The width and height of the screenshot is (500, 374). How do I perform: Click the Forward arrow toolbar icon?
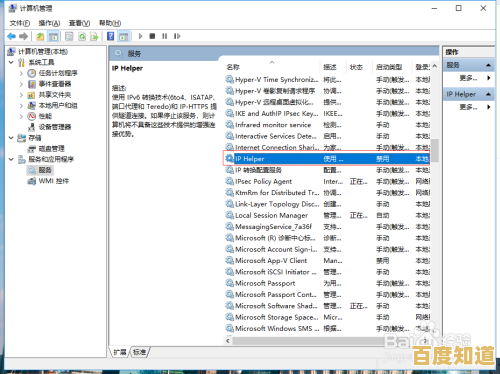23,36
